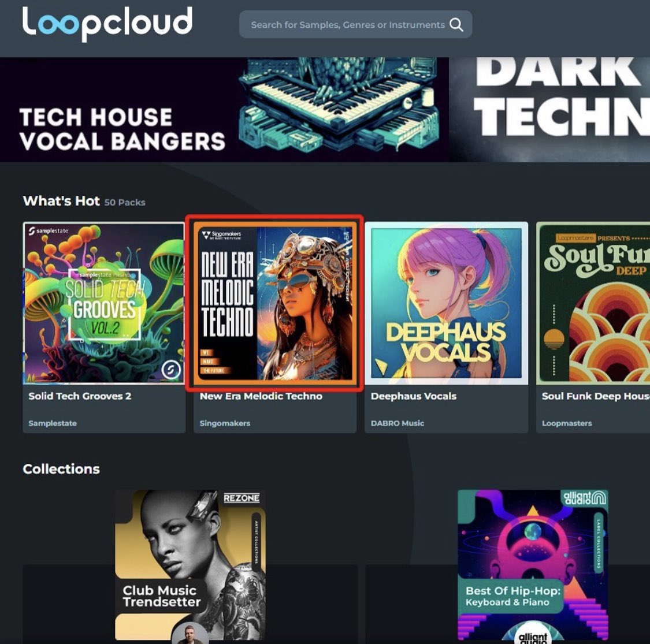This screenshot has width=650, height=644.
Task: Open the Dark Techno banner
Action: [549, 109]
